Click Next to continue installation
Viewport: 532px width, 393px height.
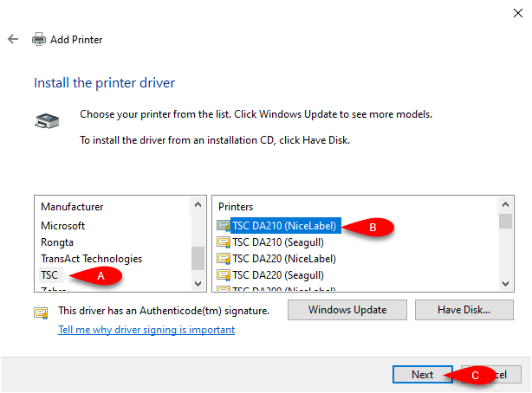[423, 375]
